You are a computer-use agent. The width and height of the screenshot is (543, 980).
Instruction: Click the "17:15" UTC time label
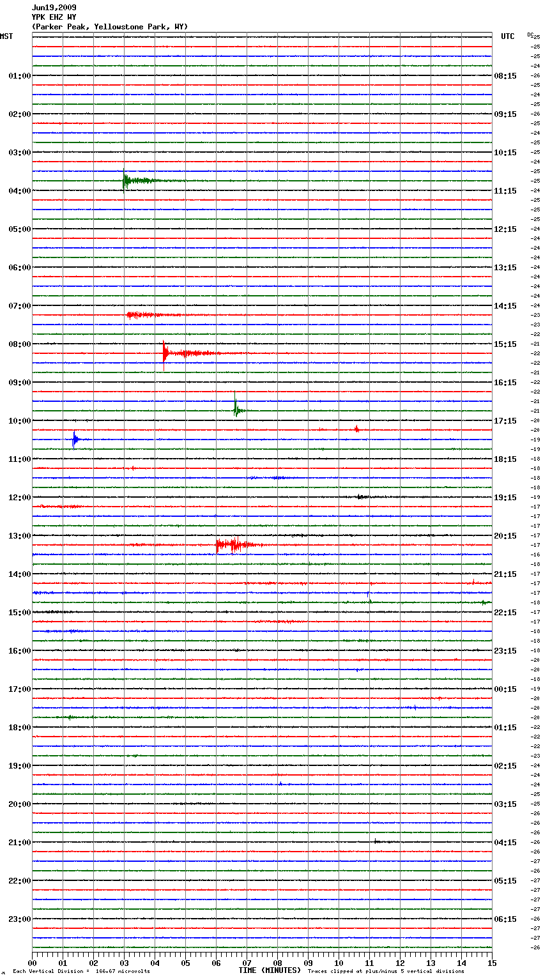tap(505, 421)
